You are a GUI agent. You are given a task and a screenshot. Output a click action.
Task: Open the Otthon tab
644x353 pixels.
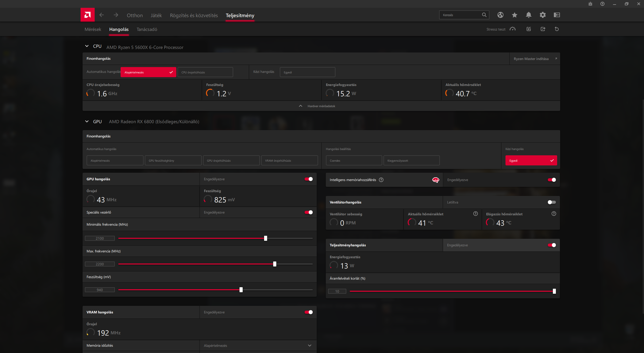click(135, 15)
